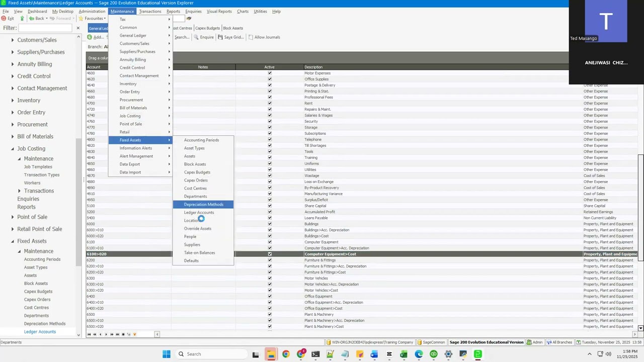644x362 pixels.
Task: Clear the filter with the X button
Action: point(78,28)
